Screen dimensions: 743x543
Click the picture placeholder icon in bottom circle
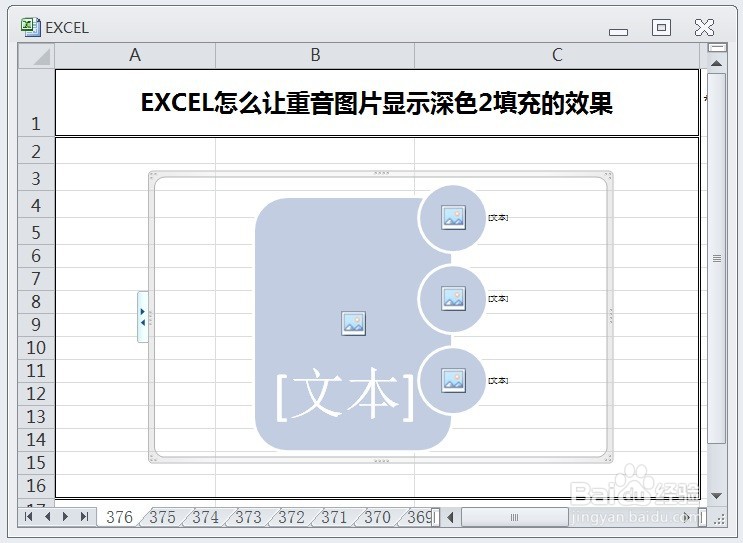[x=453, y=380]
